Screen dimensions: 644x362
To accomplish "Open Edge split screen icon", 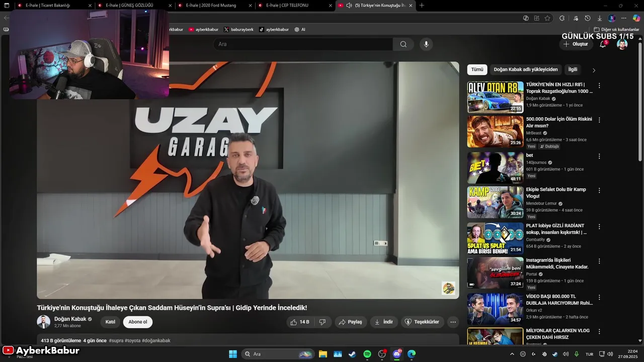I will (x=537, y=18).
